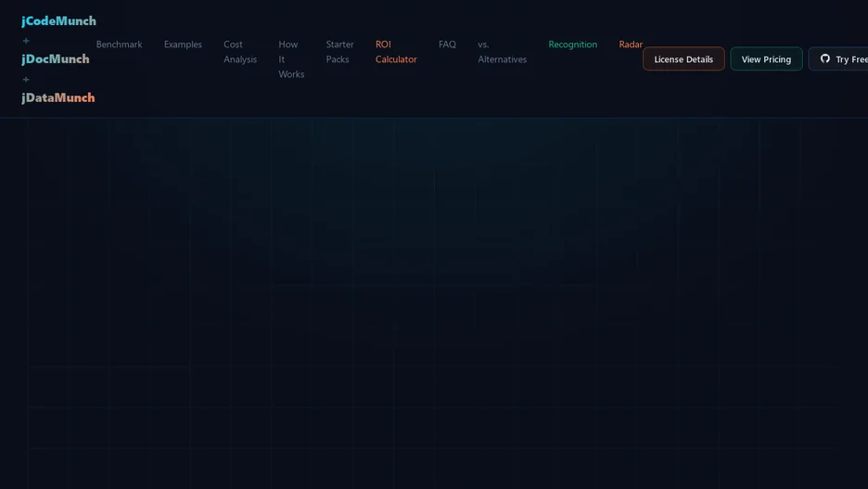Go to the Examples section
Screen dimensions: 868x489
click(183, 45)
